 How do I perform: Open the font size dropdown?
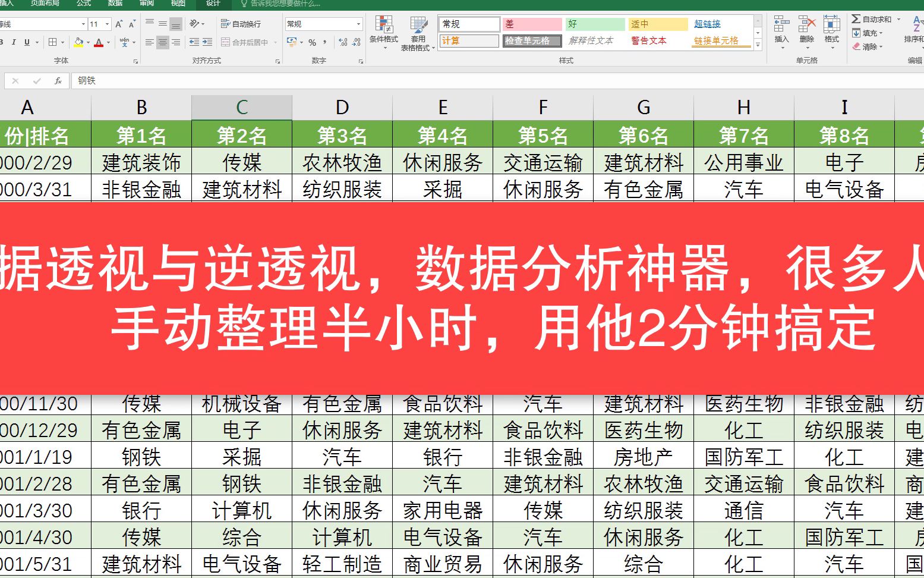(x=106, y=24)
